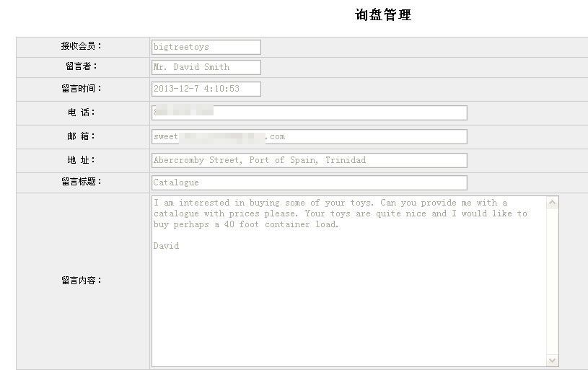Click the 接收会员 field containing bigtreetoys
This screenshot has width=588, height=370.
(x=206, y=47)
